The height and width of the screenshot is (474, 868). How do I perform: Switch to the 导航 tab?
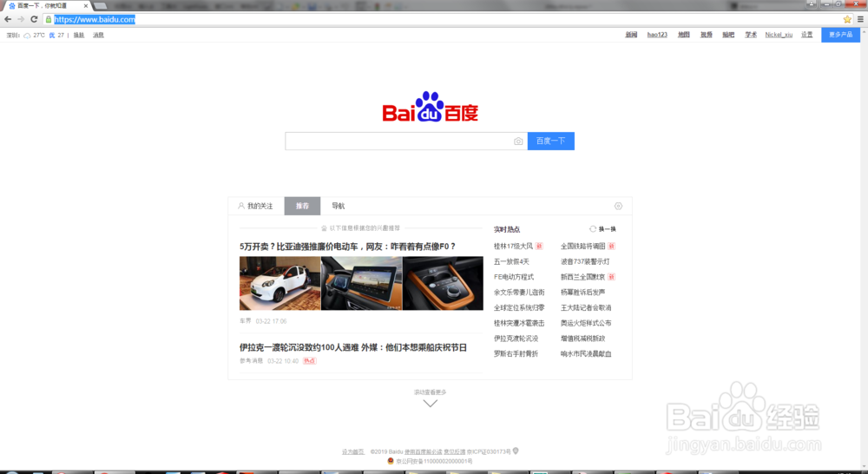pyautogui.click(x=339, y=206)
